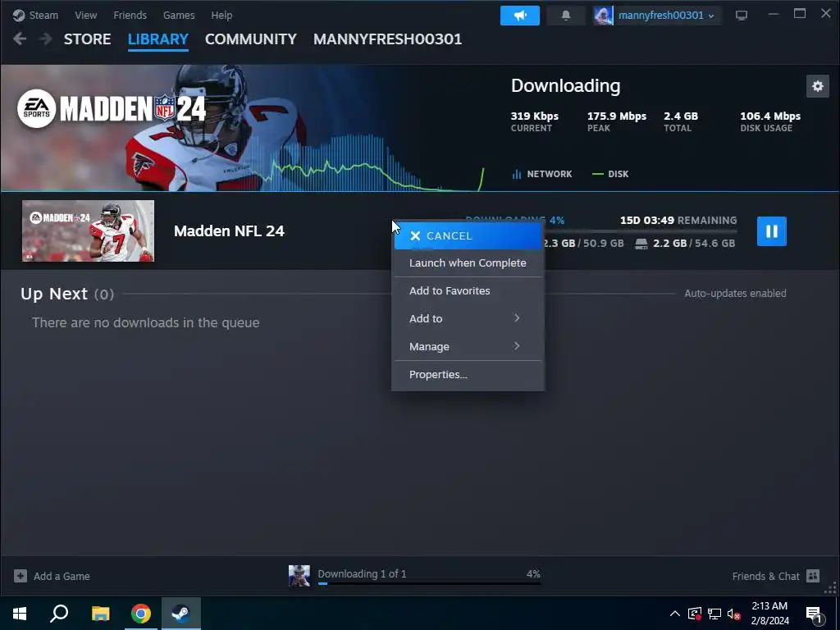Viewport: 840px width, 630px height.
Task: Click the Add a Game plus icon
Action: 21,576
